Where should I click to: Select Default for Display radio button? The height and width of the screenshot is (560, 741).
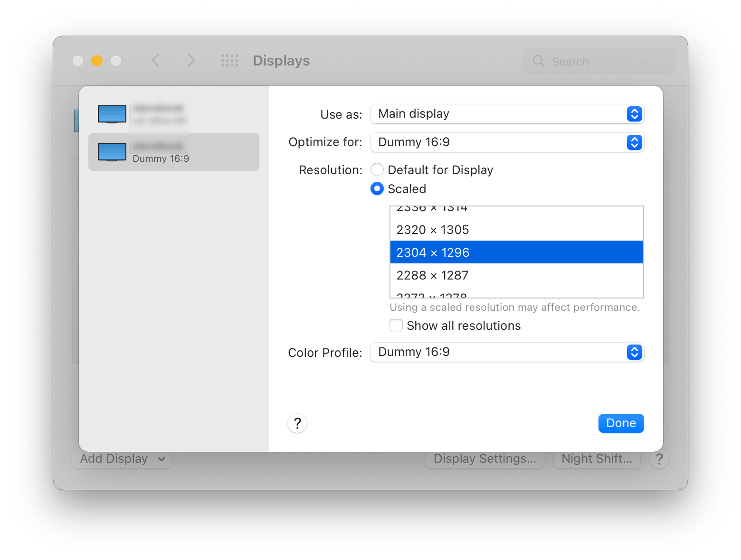(x=377, y=169)
